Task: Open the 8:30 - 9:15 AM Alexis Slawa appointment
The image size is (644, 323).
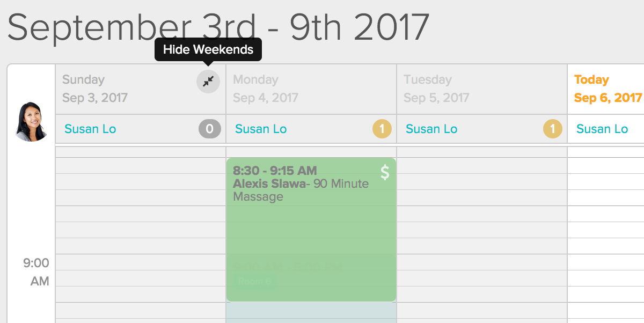Action: tap(311, 229)
